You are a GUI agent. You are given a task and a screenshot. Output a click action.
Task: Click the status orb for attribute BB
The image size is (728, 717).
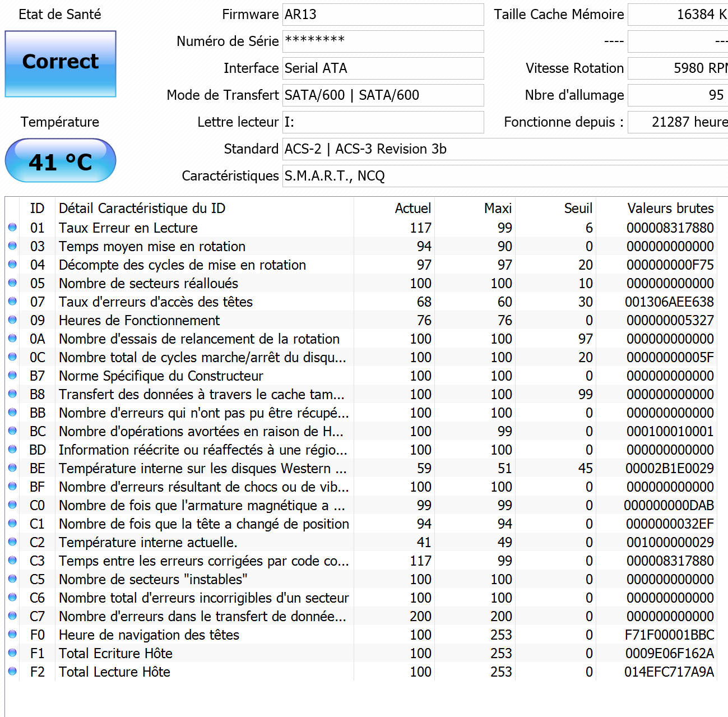[x=12, y=412]
